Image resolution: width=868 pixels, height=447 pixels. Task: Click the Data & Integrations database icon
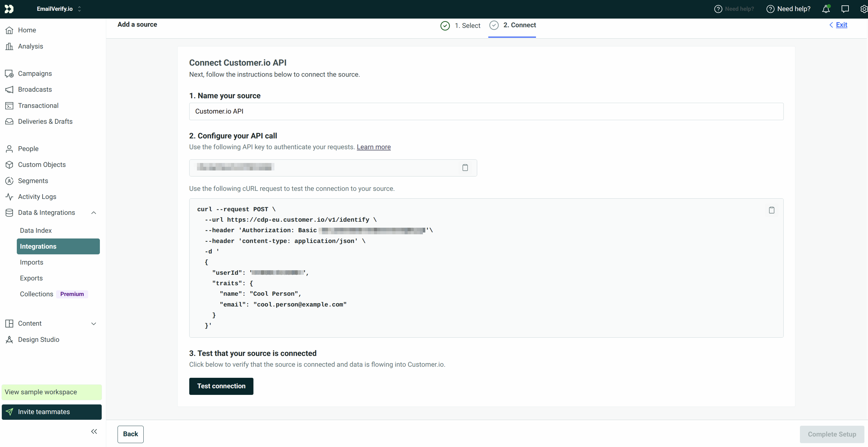coord(9,213)
